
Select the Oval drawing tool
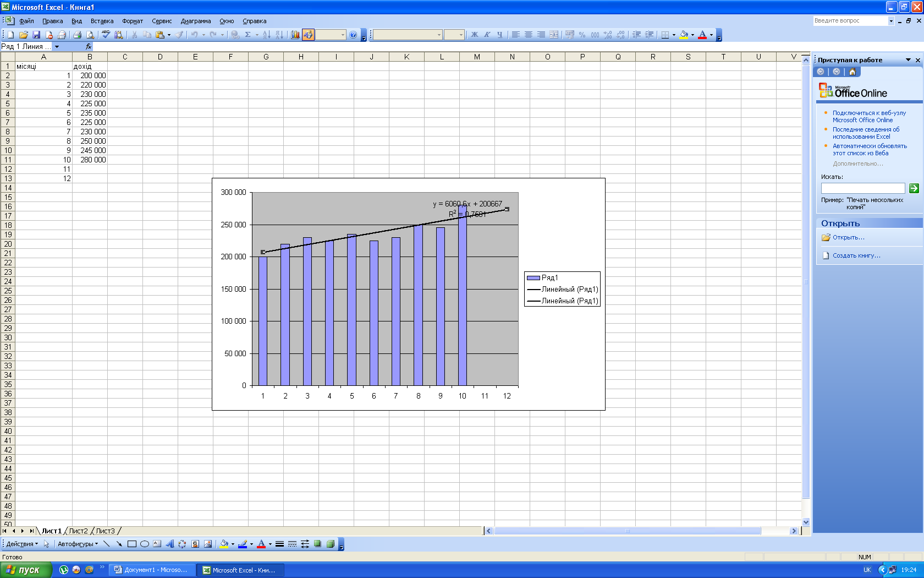145,544
